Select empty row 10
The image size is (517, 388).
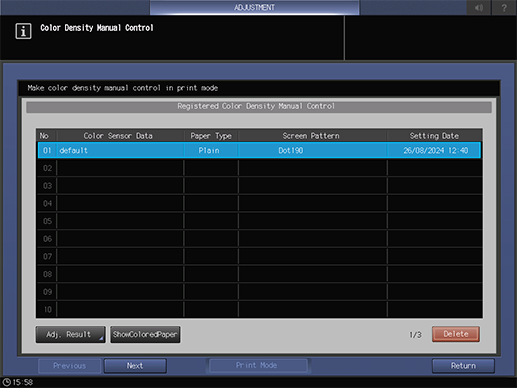(x=259, y=309)
